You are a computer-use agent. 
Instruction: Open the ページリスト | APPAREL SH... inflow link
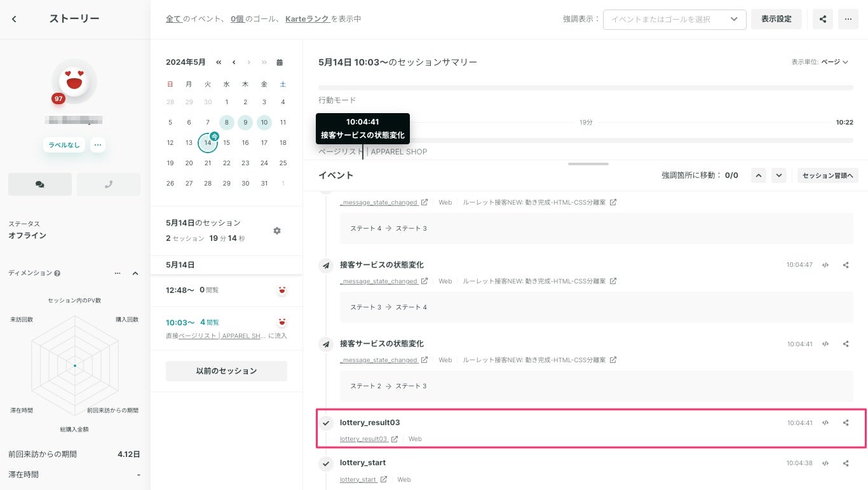click(222, 336)
